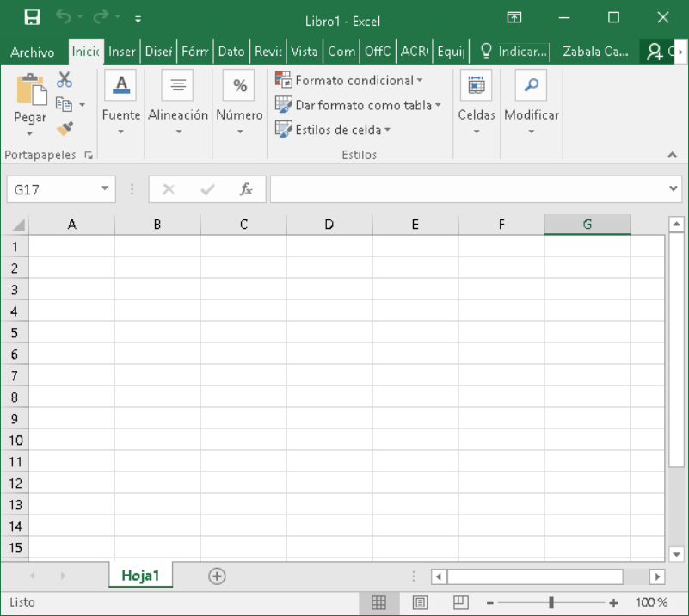Open the Archivo menu tab
Viewport: 689px width, 616px height.
point(33,52)
